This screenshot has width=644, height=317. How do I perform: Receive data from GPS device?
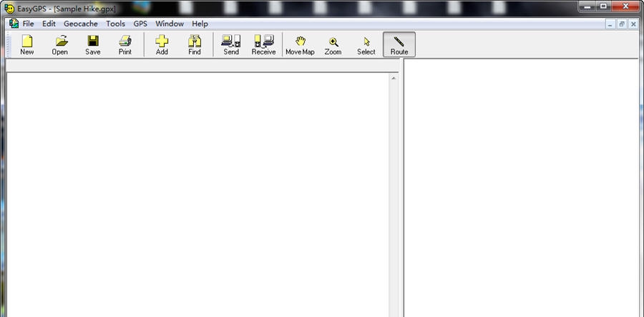tap(263, 45)
